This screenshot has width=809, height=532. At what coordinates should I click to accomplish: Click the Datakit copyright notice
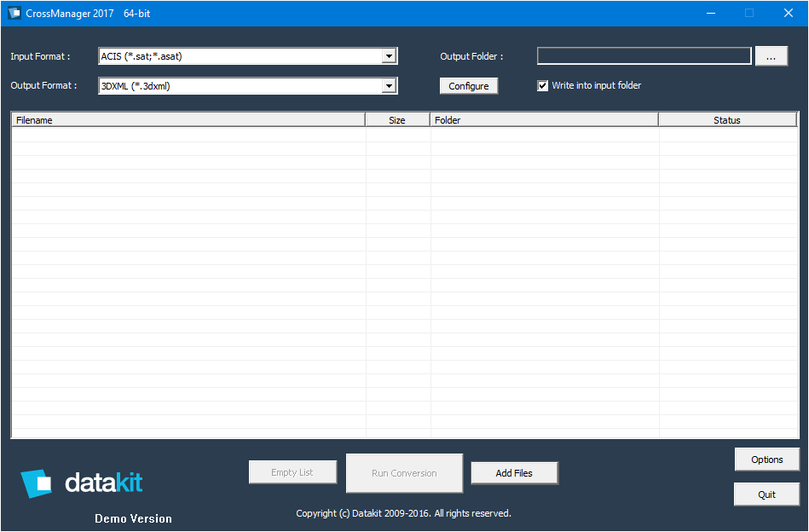tap(403, 513)
